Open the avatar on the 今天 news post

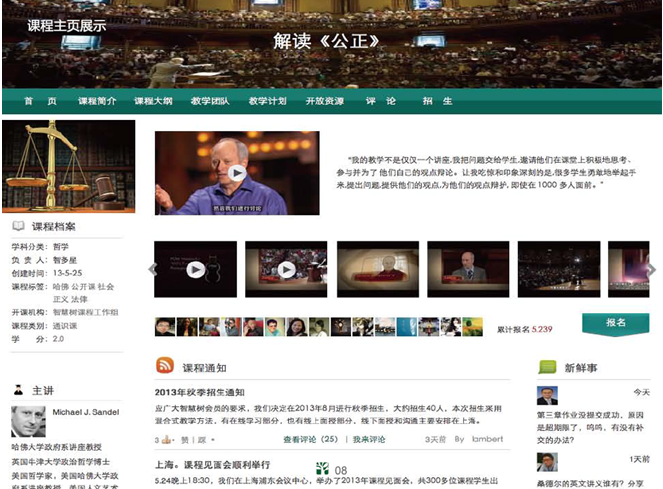[x=547, y=396]
